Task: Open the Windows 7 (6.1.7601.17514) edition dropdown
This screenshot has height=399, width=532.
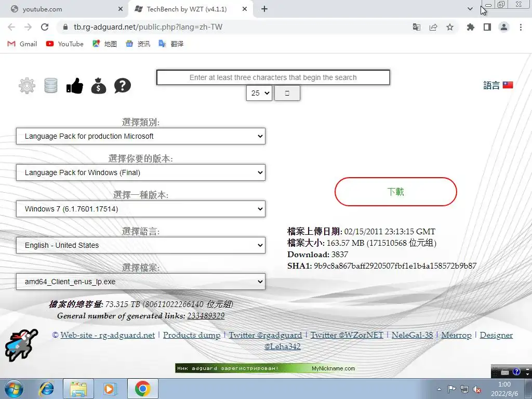Action: coord(141,209)
